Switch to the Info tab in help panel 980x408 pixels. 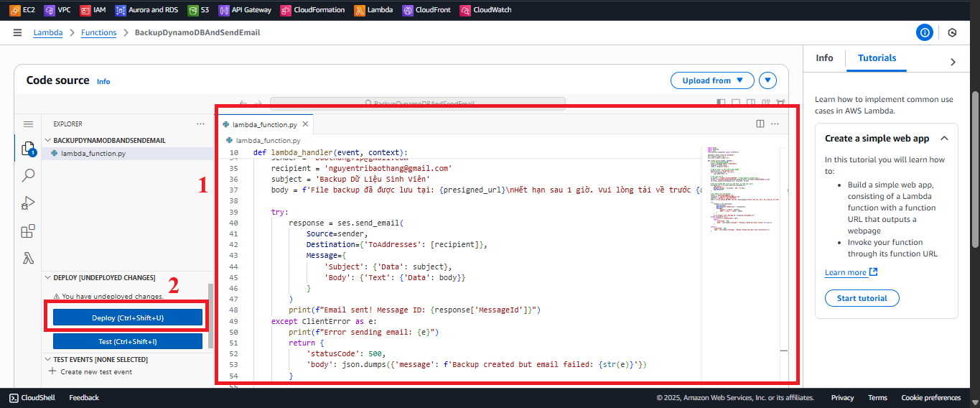coord(824,58)
